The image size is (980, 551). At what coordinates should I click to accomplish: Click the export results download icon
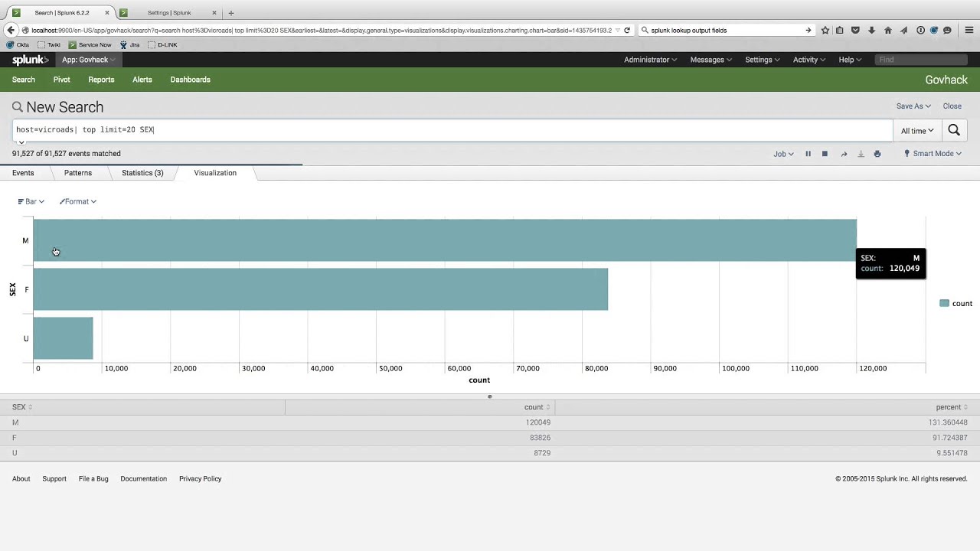coord(861,154)
